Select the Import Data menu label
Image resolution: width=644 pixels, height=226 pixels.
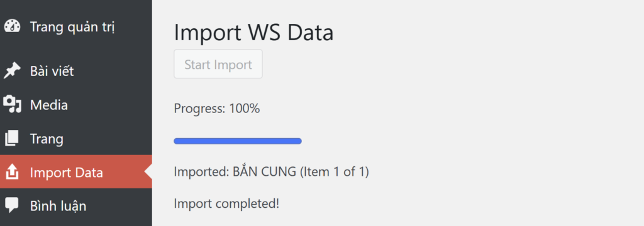67,173
